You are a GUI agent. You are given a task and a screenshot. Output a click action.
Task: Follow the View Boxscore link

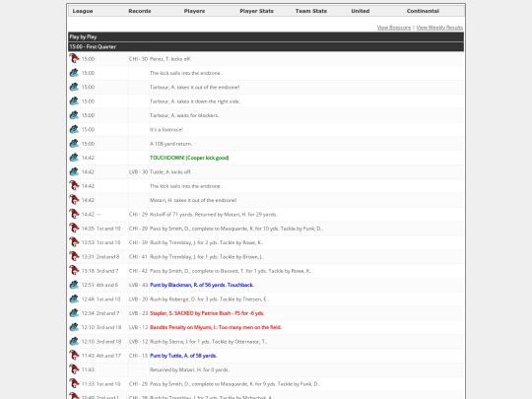pyautogui.click(x=394, y=28)
